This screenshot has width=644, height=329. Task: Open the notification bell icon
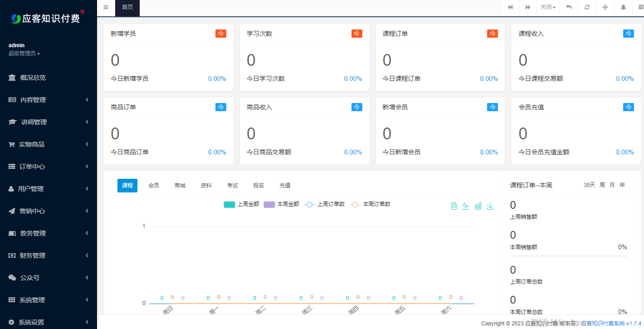(623, 8)
